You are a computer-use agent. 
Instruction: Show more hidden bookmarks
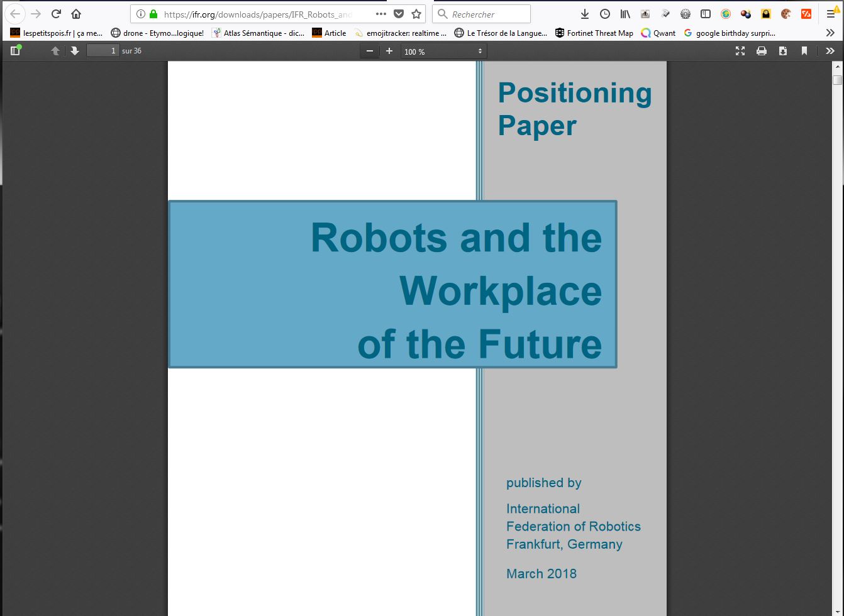pos(830,33)
